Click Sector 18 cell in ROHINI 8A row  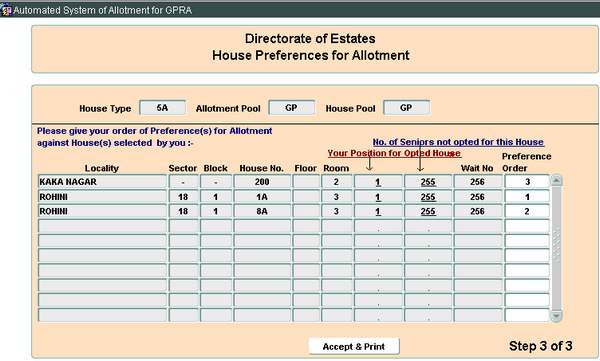click(x=183, y=211)
